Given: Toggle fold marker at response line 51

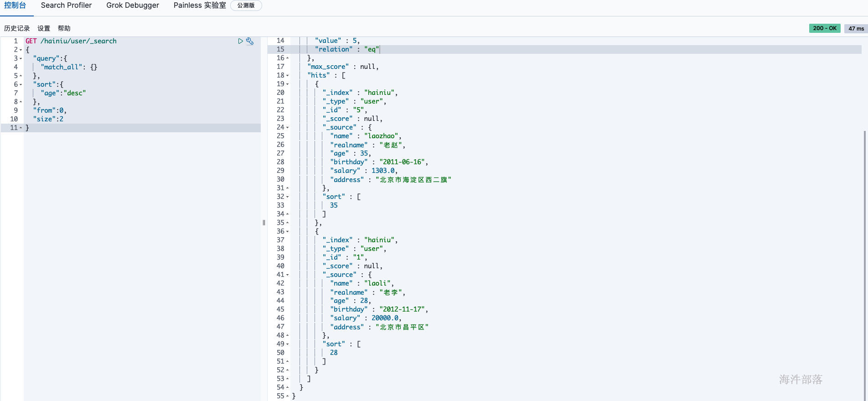Looking at the screenshot, I should (288, 361).
